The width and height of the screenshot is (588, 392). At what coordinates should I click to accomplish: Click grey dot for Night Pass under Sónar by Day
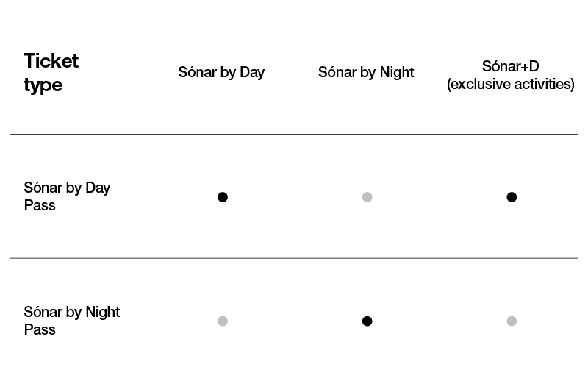223,321
